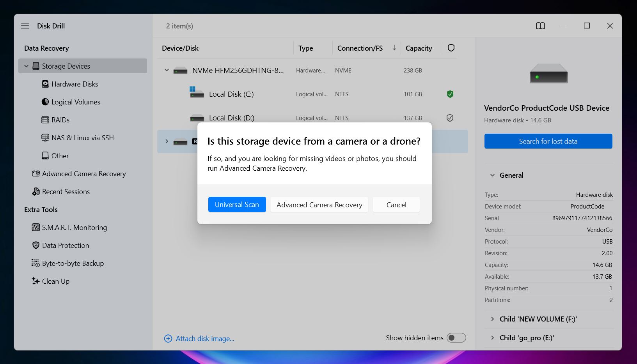637x364 pixels.
Task: Collapse the General section
Action: click(x=492, y=175)
